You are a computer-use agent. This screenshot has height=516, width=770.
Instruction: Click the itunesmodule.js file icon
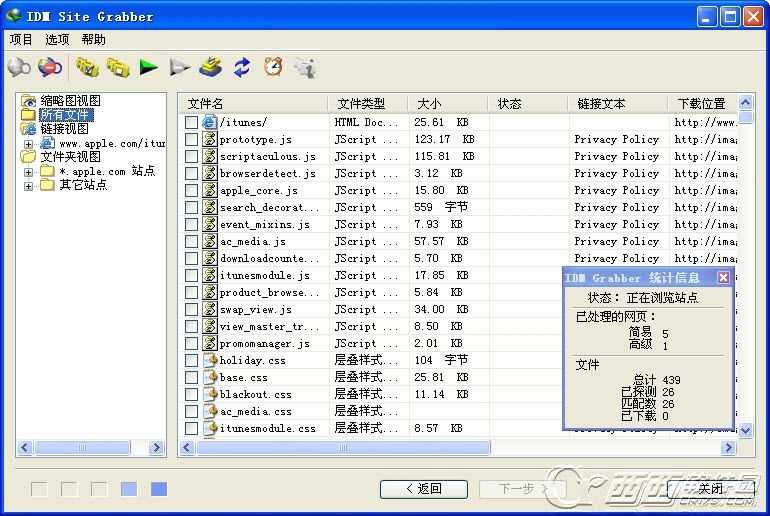pyautogui.click(x=210, y=275)
